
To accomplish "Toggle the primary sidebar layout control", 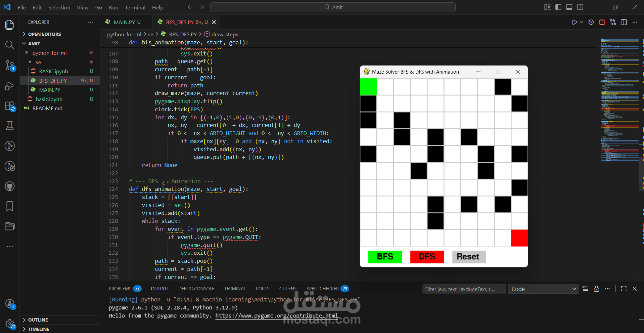I will click(558, 7).
